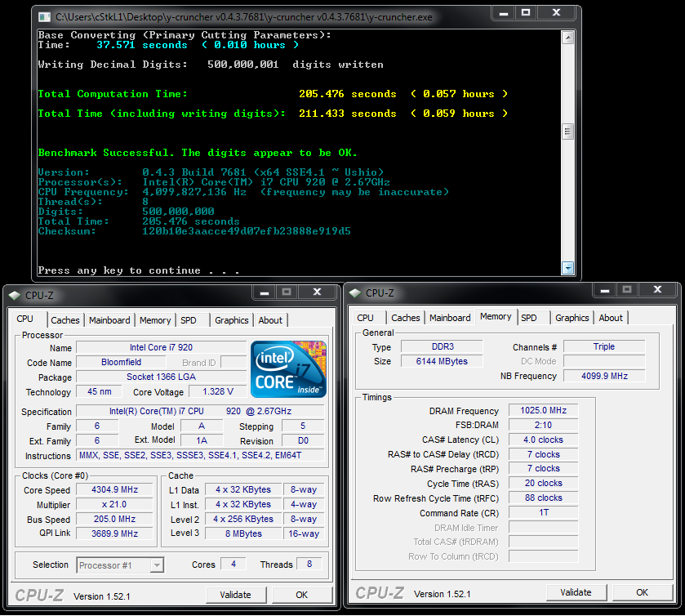Select SPD tab in the memory timings window

click(529, 318)
